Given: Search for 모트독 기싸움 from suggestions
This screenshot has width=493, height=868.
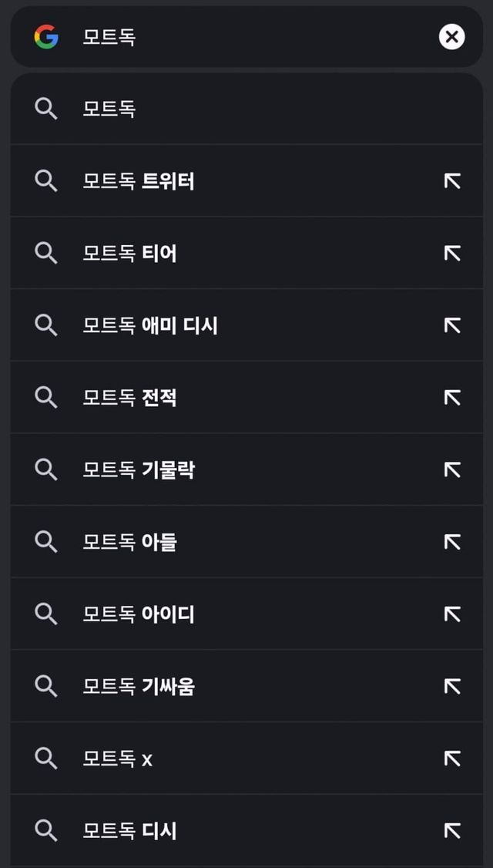Looking at the screenshot, I should click(139, 686).
